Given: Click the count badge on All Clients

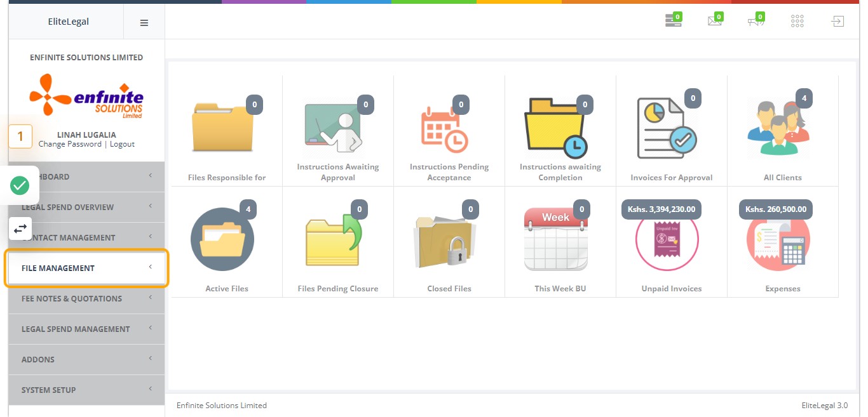Looking at the screenshot, I should pyautogui.click(x=804, y=98).
